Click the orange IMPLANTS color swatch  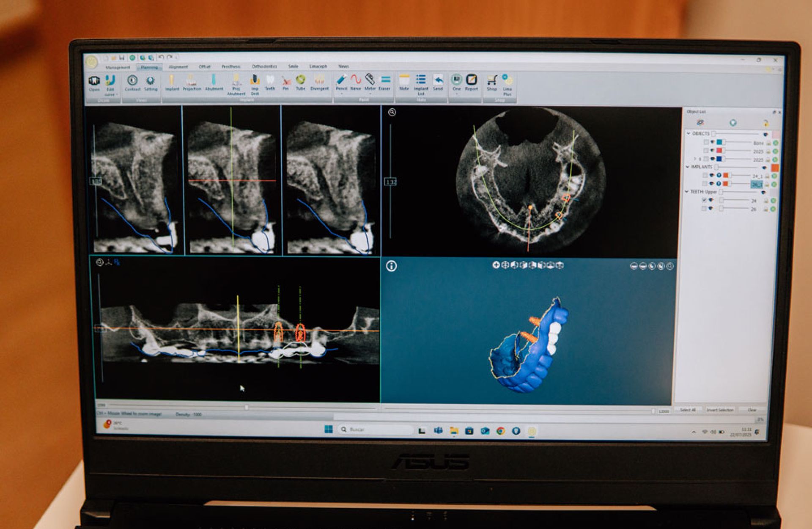coord(775,168)
